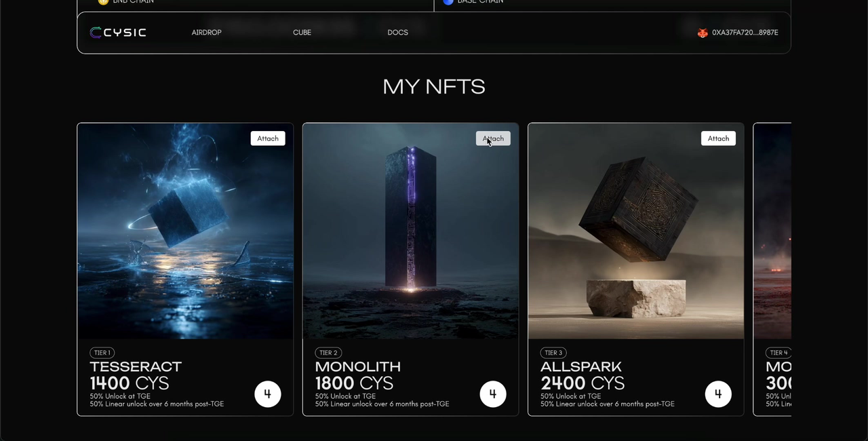Open the Docs link
This screenshot has width=868, height=441.
tap(397, 33)
